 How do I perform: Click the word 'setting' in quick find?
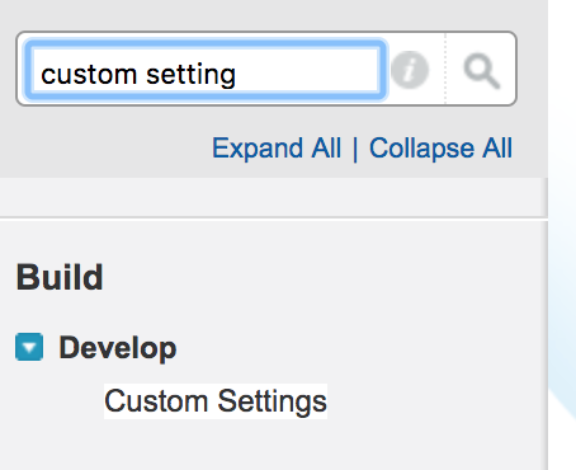tap(191, 76)
